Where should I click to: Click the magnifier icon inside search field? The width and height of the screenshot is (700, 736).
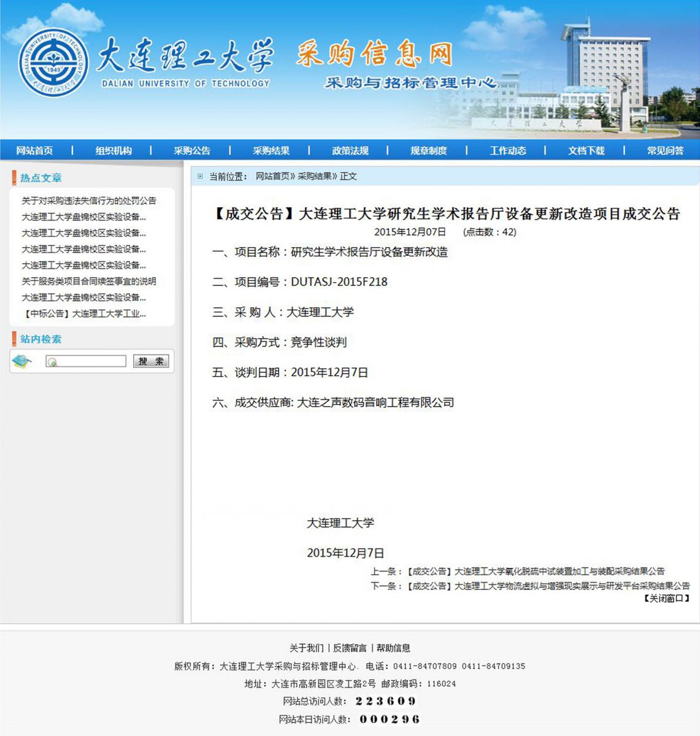click(x=52, y=362)
